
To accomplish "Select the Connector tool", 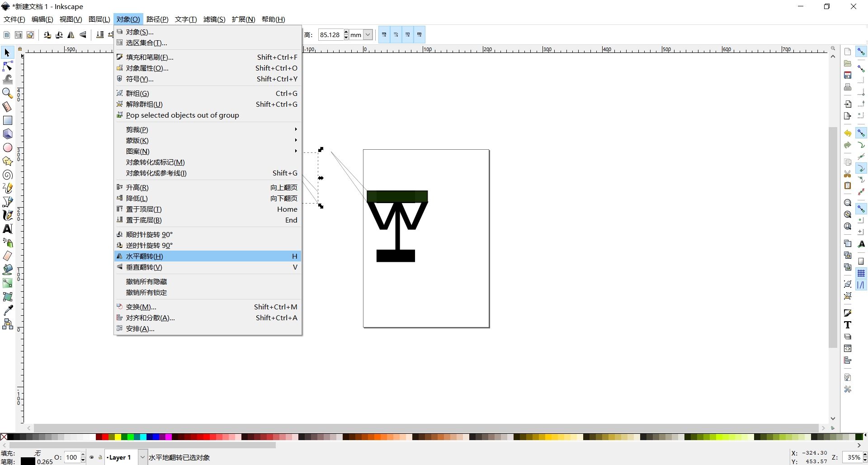I will (7, 324).
